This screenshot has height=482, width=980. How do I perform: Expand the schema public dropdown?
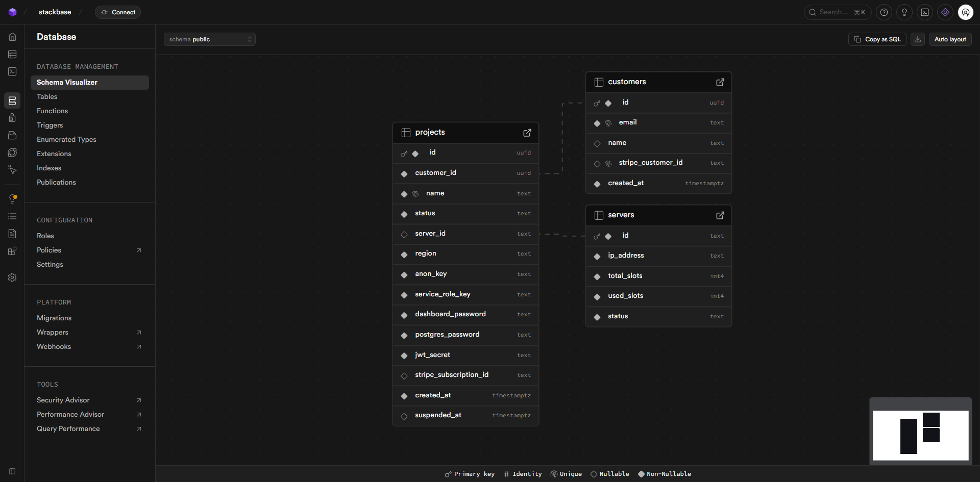[x=209, y=39]
